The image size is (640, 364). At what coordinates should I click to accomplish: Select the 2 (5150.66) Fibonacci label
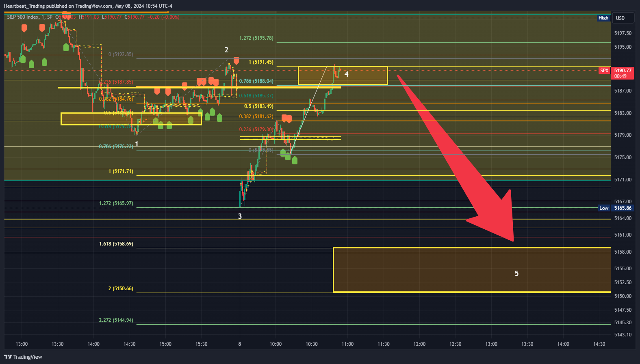pyautogui.click(x=121, y=289)
